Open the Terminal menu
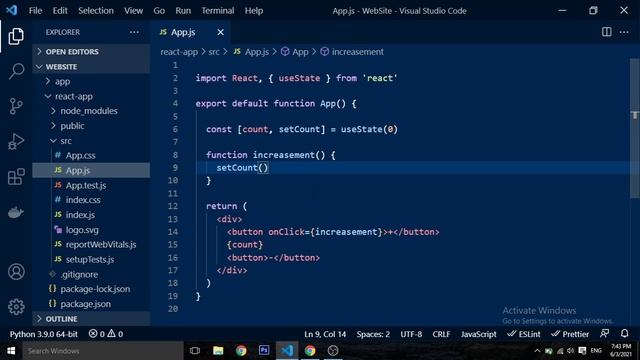The image size is (640, 360). 218,11
